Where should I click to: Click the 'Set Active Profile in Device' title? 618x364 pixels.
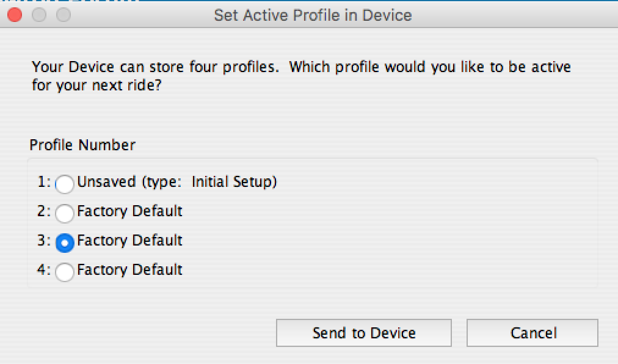313,15
